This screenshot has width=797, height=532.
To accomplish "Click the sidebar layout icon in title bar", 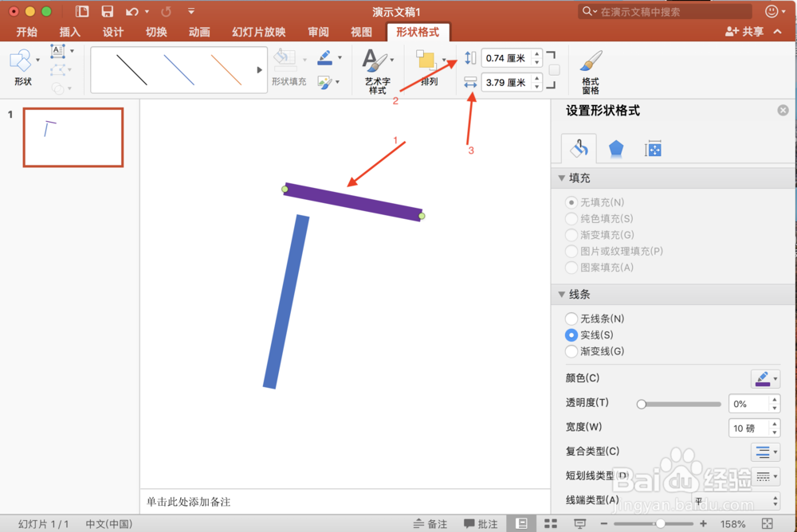I will tap(82, 11).
